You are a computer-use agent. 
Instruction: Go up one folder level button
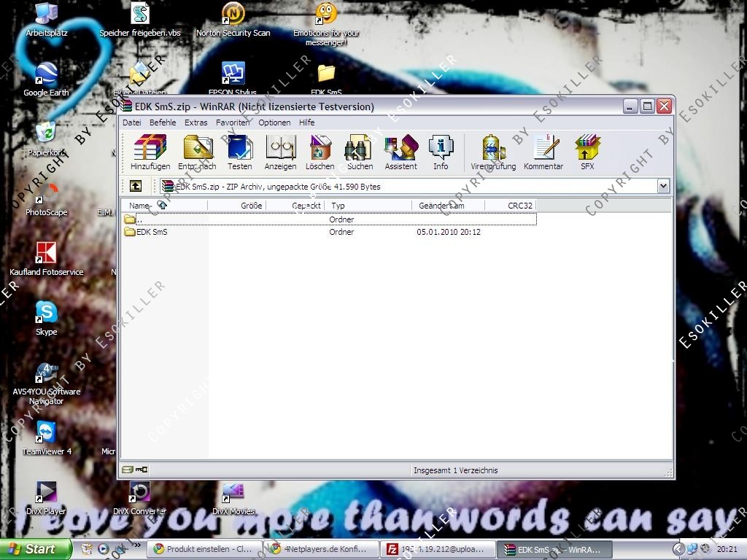tap(136, 187)
